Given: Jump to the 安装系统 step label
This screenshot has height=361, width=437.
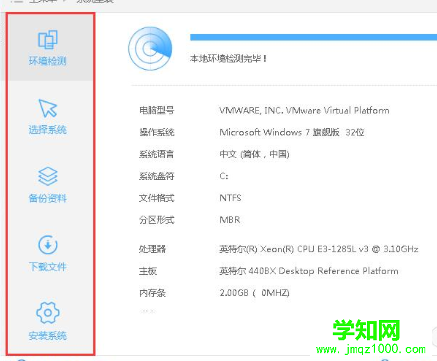Looking at the screenshot, I should coord(48,335).
